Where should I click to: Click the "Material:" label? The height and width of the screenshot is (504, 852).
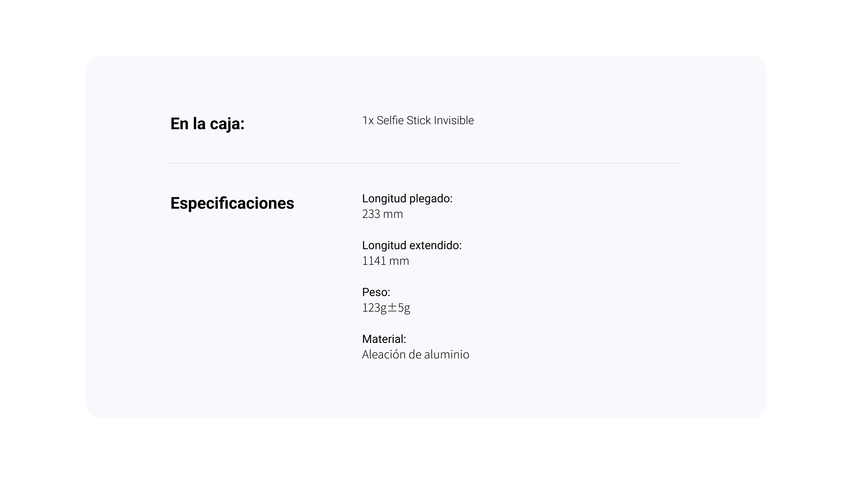384,339
